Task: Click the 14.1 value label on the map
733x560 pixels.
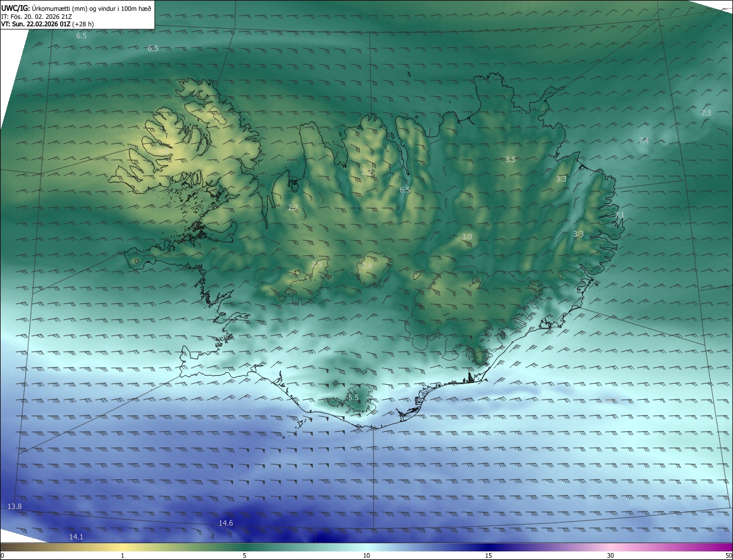Action: (77, 537)
